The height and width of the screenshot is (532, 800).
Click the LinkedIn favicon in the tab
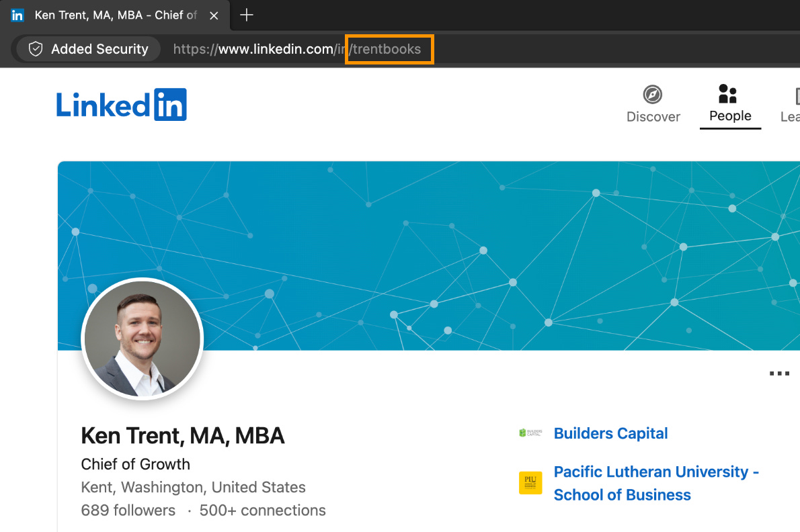[17, 15]
